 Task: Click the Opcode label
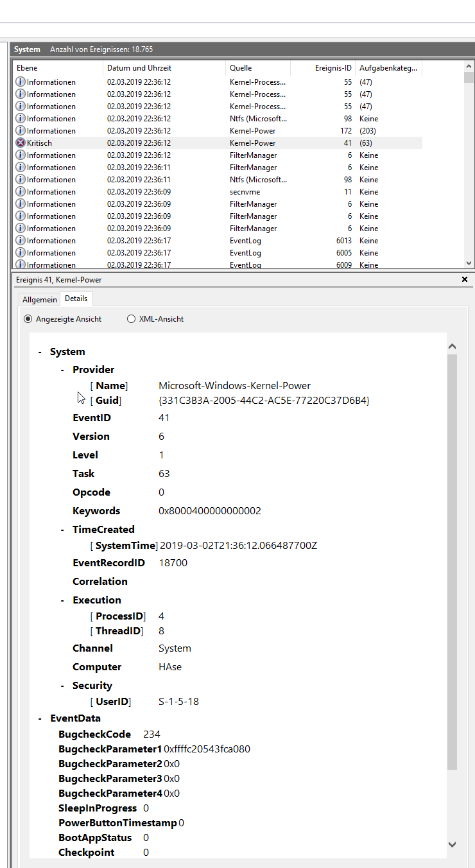pos(91,492)
